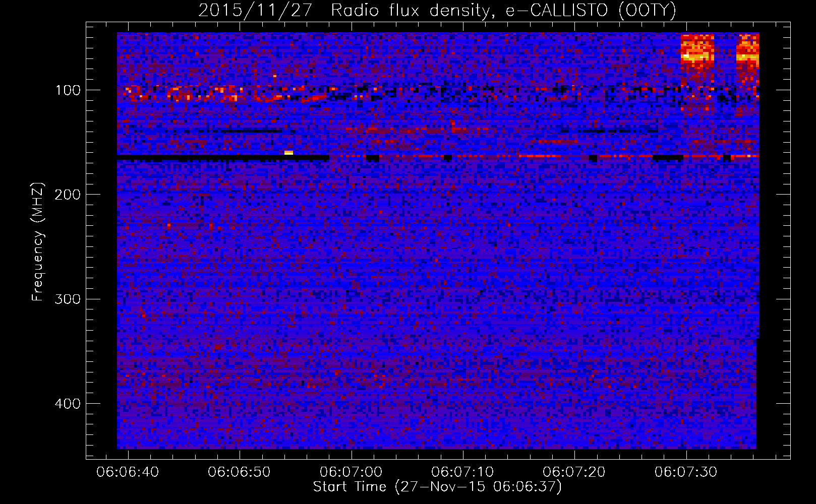
Task: Click the '06:07:20' time tick label
Action: (x=574, y=472)
